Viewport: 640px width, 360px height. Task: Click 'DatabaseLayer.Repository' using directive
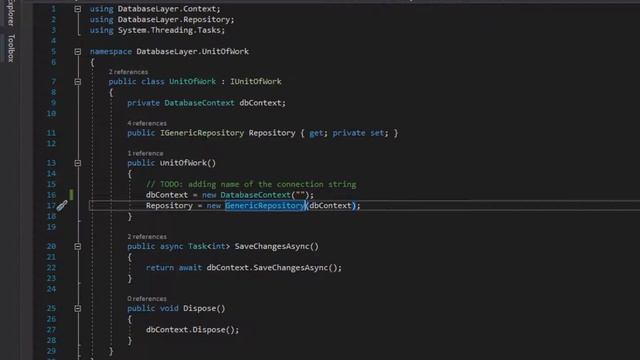174,19
